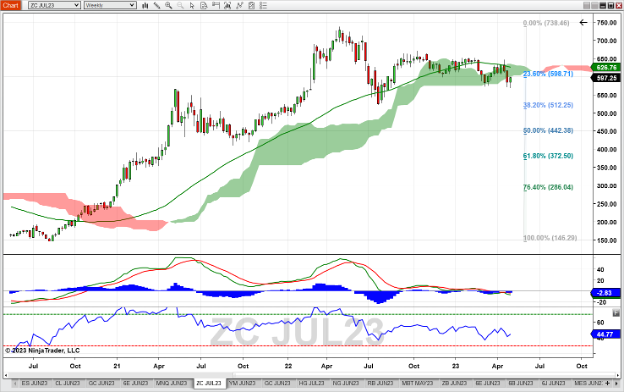Image resolution: width=624 pixels, height=392 pixels.
Task: Switch to the CL JUN23 tab
Action: click(x=68, y=383)
